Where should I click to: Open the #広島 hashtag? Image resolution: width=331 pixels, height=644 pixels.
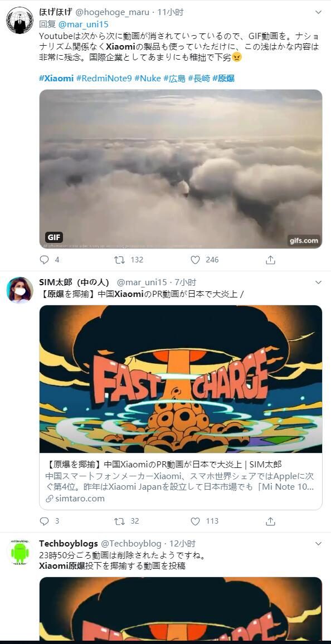pyautogui.click(x=174, y=79)
